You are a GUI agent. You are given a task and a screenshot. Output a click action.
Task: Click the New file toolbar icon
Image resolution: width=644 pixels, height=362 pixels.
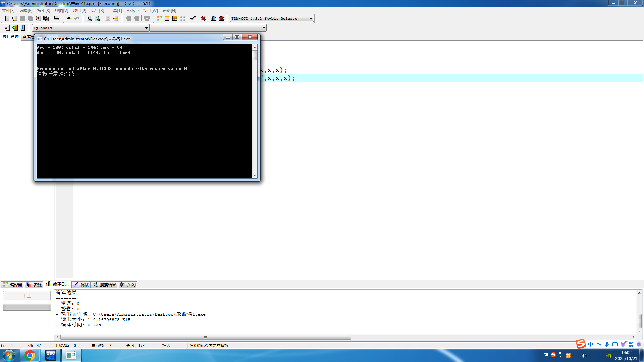(7, 18)
